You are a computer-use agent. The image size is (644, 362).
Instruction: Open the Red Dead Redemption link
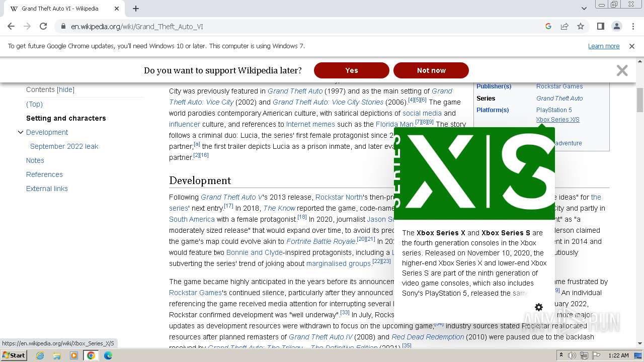tap(428, 337)
